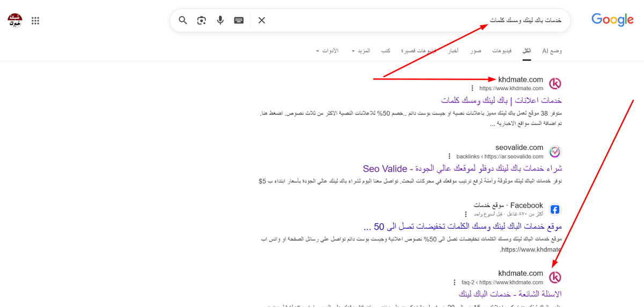Switch to أخبار tab
Screen dimensions: 644x307
pos(453,50)
